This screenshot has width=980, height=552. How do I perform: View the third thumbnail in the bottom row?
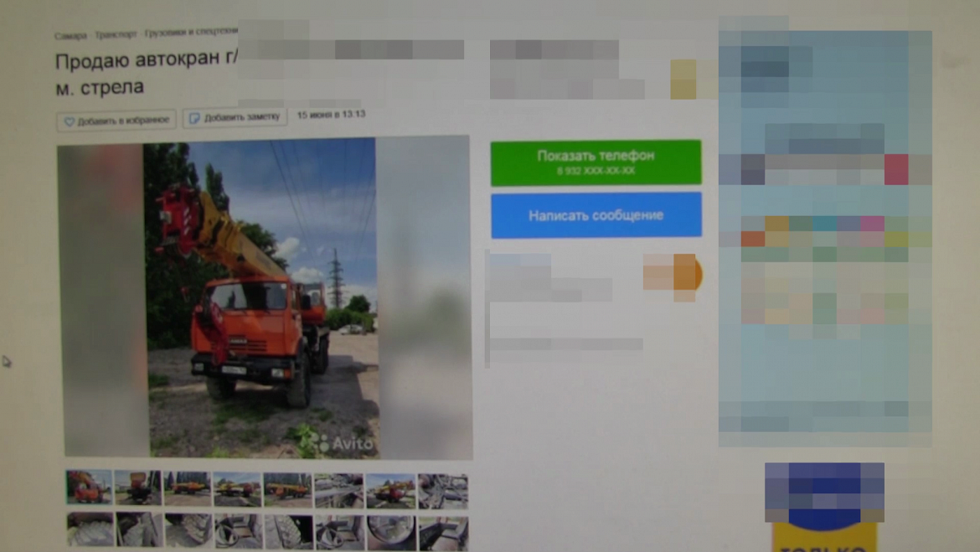tap(188, 531)
